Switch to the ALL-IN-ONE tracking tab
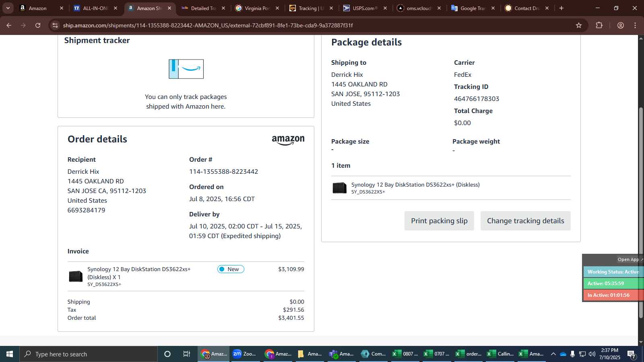This screenshot has width=644, height=362. [95, 8]
